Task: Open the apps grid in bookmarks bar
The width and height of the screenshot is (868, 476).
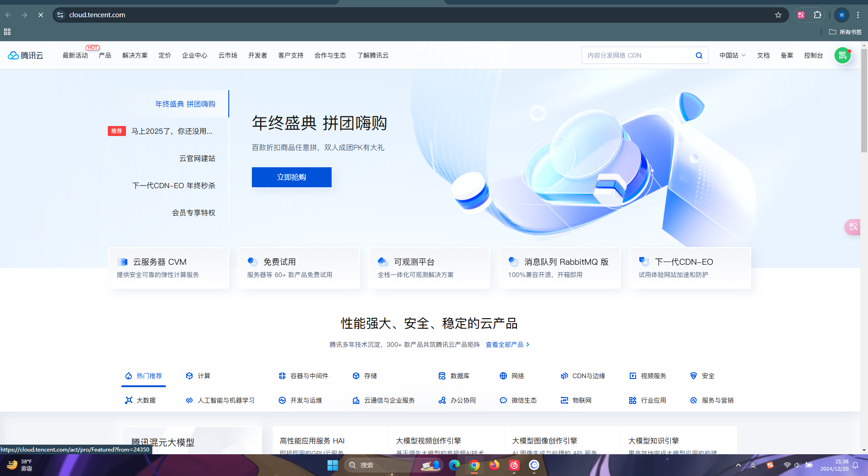Action: 7,32
